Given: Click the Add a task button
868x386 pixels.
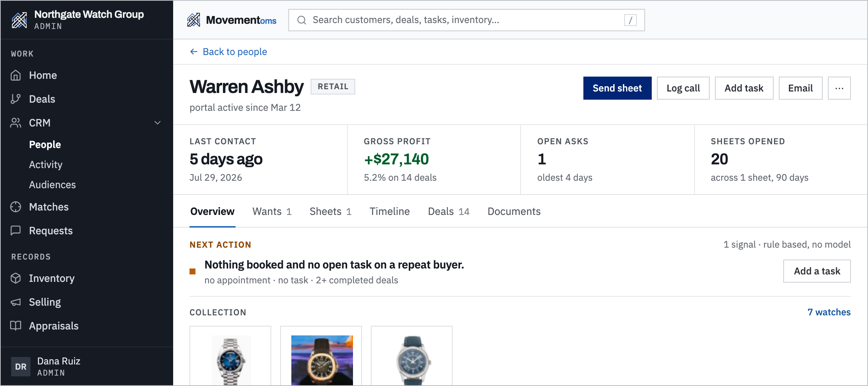Looking at the screenshot, I should pyautogui.click(x=817, y=271).
